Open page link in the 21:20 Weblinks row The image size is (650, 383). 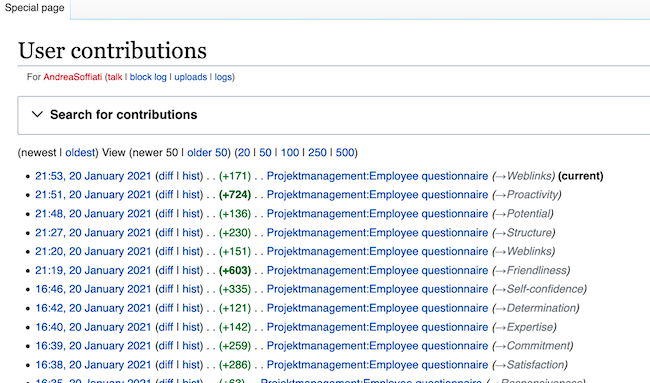(x=377, y=252)
